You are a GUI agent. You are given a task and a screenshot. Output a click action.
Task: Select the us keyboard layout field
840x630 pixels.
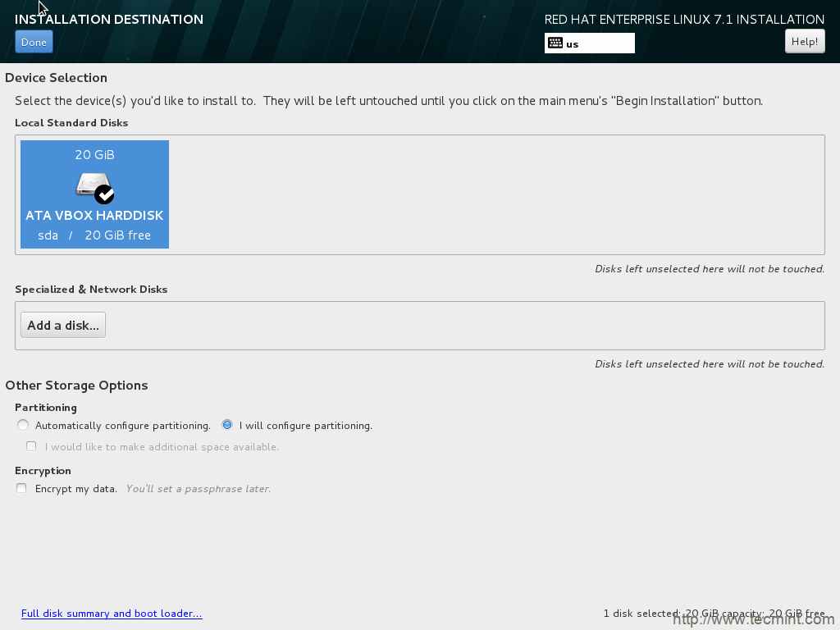[x=589, y=43]
